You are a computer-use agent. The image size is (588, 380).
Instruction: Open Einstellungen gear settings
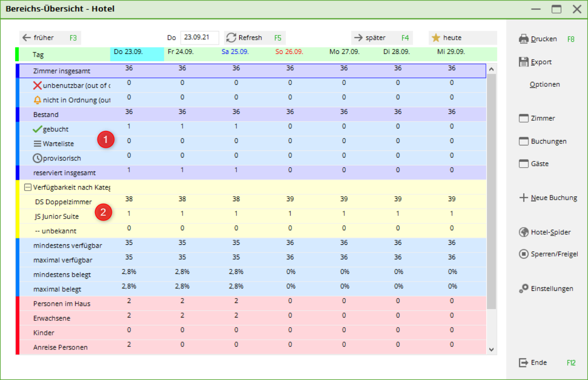click(x=524, y=288)
